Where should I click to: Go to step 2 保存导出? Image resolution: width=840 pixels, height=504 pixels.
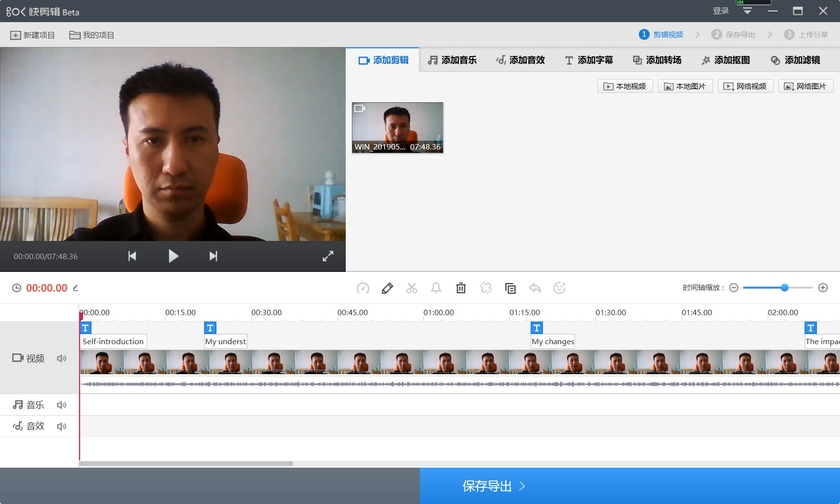pyautogui.click(x=734, y=34)
